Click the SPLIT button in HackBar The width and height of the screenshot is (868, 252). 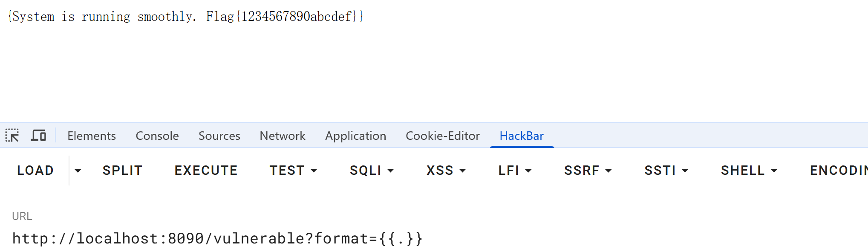pyautogui.click(x=122, y=171)
